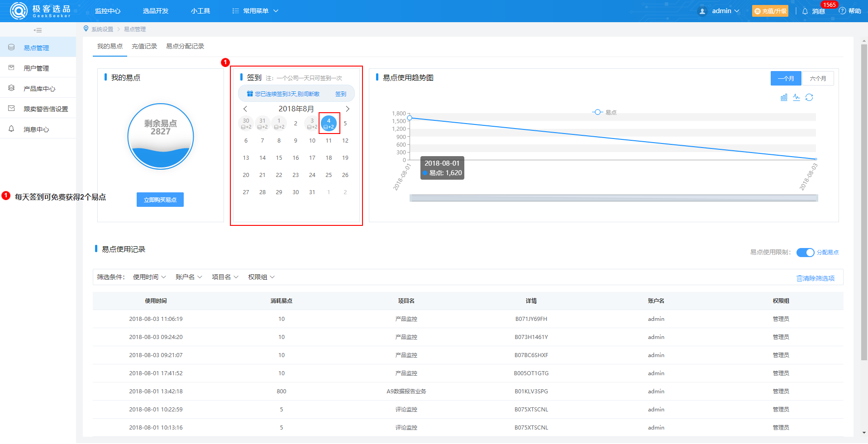Switch trend chart to bar view icon

784,97
